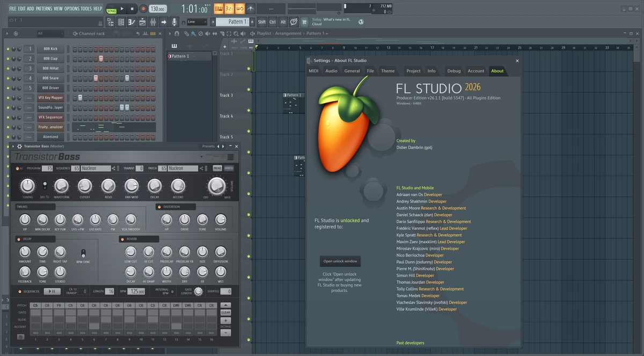This screenshot has width=644, height=356.
Task: Expand the Playlist menu arrow
Action: click(x=170, y=33)
